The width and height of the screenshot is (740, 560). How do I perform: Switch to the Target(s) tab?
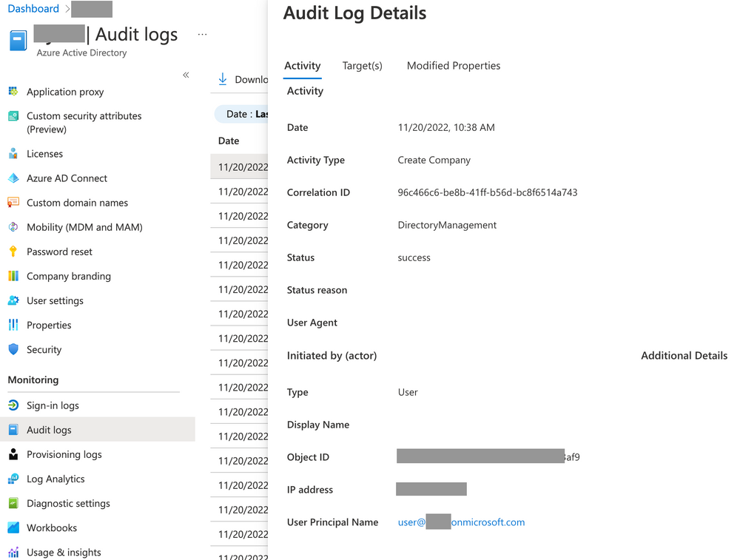click(x=362, y=65)
